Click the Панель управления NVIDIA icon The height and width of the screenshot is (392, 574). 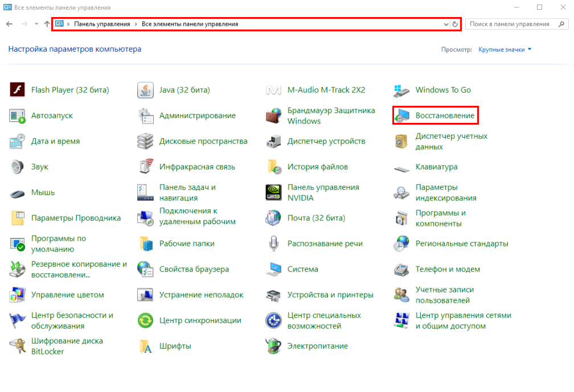coord(274,192)
